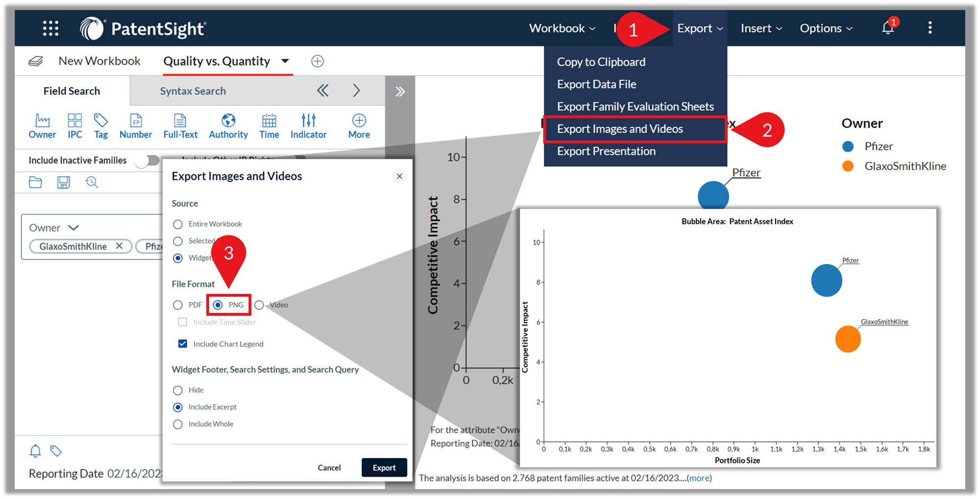Viewport: 980px width, 499px height.
Task: Open the Options dropdown menu
Action: point(826,28)
